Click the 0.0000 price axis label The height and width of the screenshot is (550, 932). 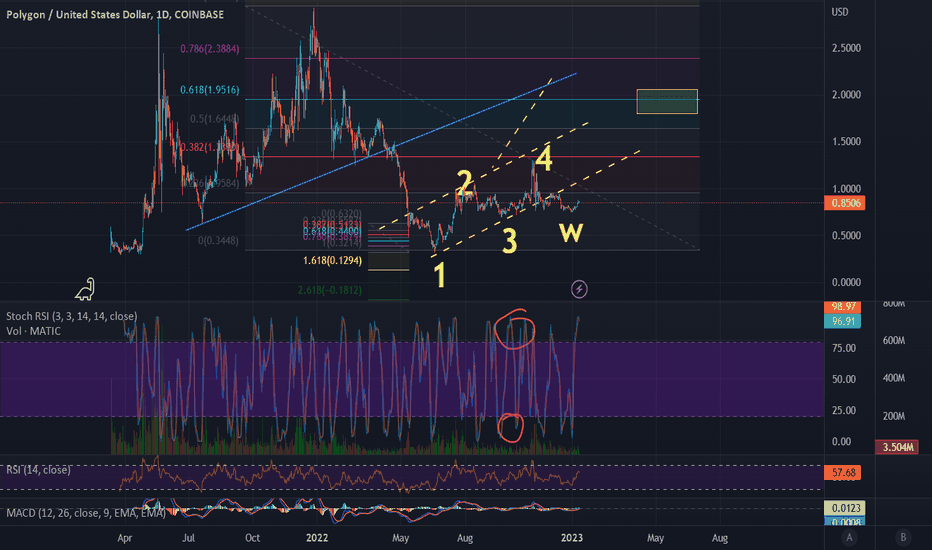click(846, 282)
